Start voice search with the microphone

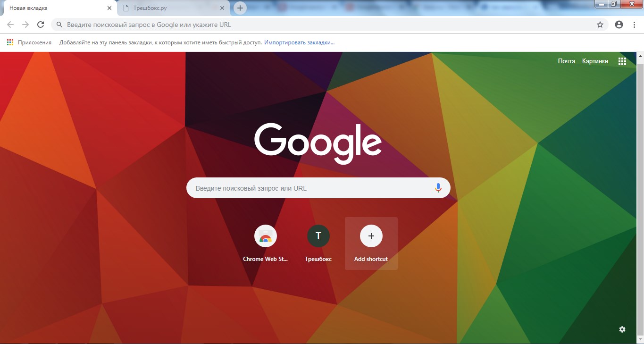438,188
